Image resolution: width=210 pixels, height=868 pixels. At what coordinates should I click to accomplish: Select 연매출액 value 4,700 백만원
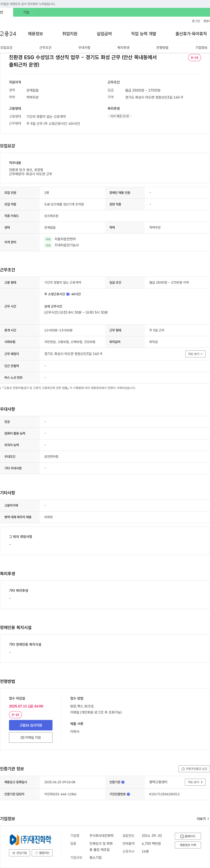point(151,843)
